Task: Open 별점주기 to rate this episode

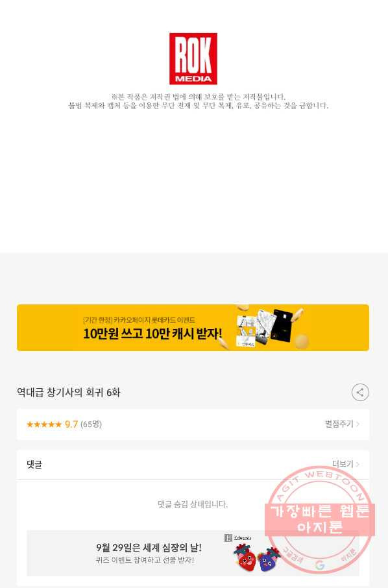Action: [339, 424]
